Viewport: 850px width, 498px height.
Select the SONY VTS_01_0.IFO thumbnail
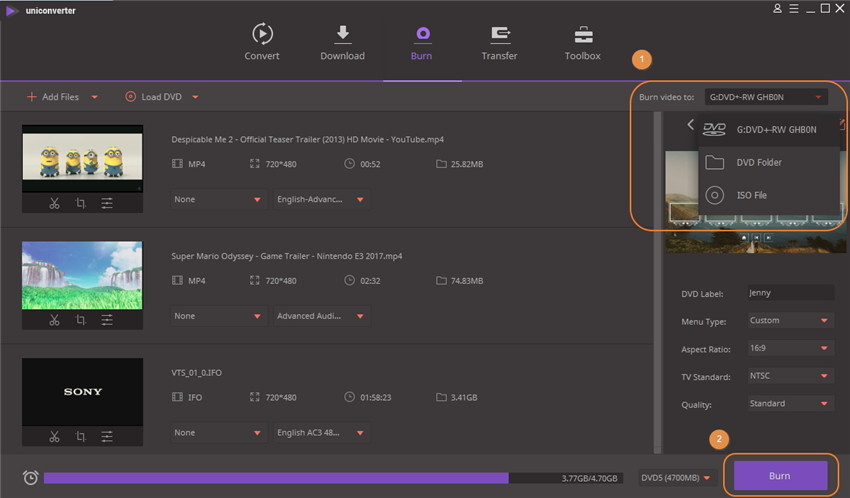pos(82,392)
